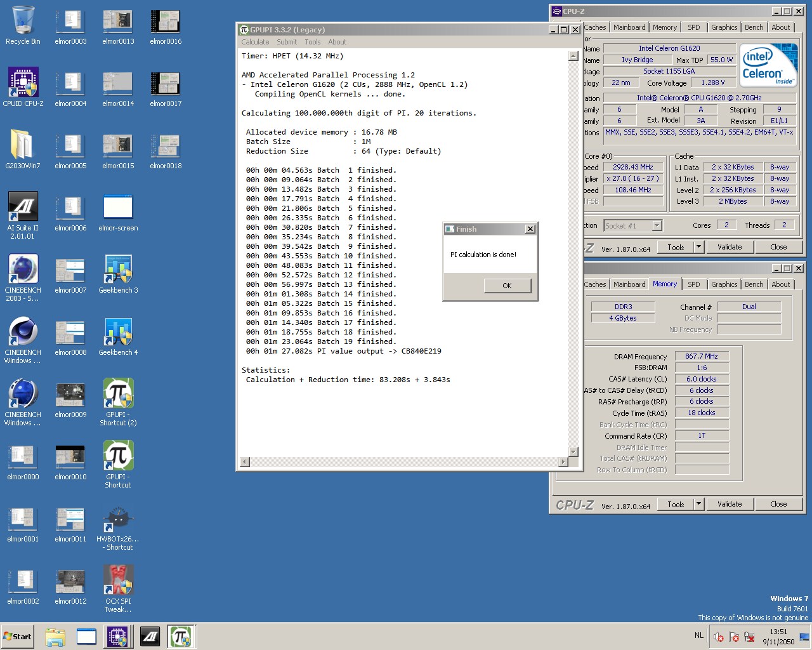The width and height of the screenshot is (812, 650).
Task: Click Validate in bottom CPU-Z window
Action: click(x=730, y=504)
